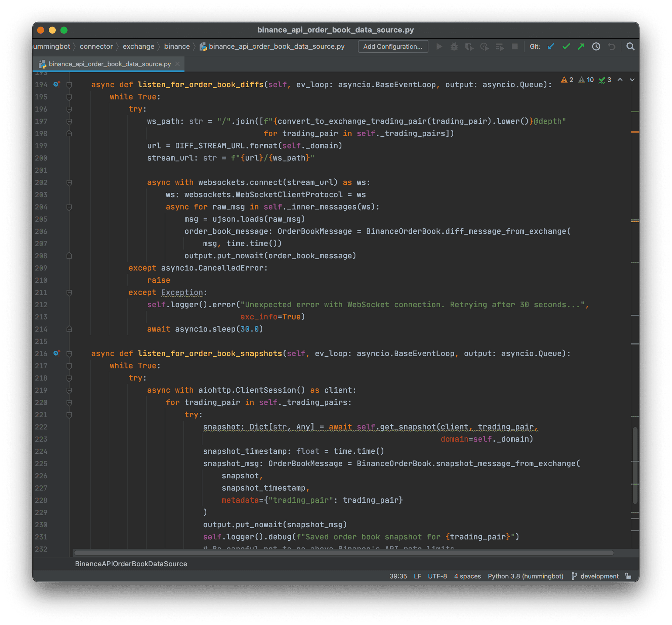Click DIFF_STREAM_URL on line 199
672x625 pixels.
(210, 146)
